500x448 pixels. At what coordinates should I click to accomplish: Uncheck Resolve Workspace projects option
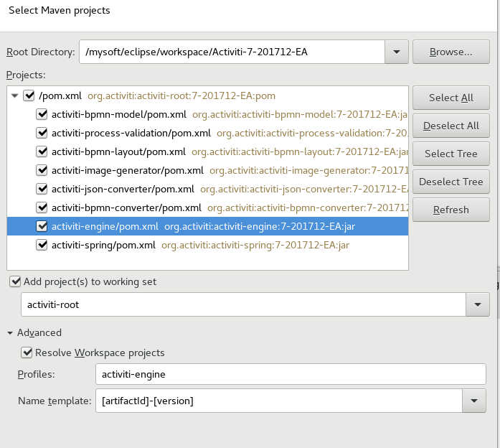pos(27,353)
